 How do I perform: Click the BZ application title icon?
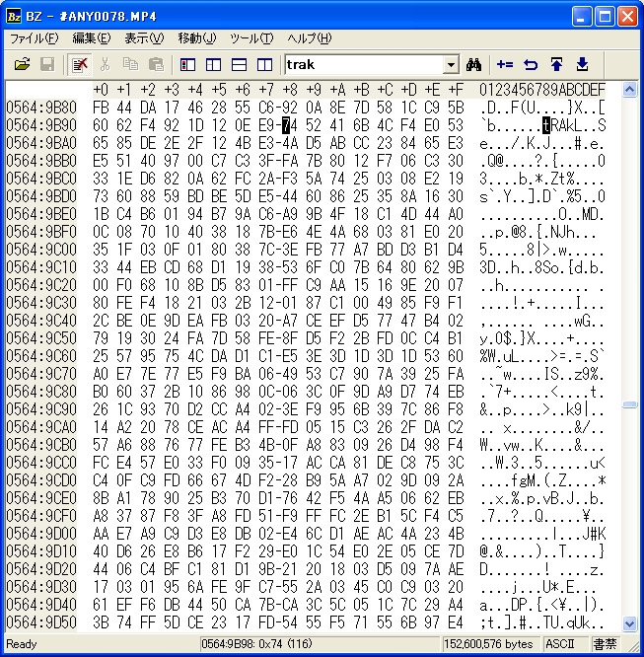14,16
